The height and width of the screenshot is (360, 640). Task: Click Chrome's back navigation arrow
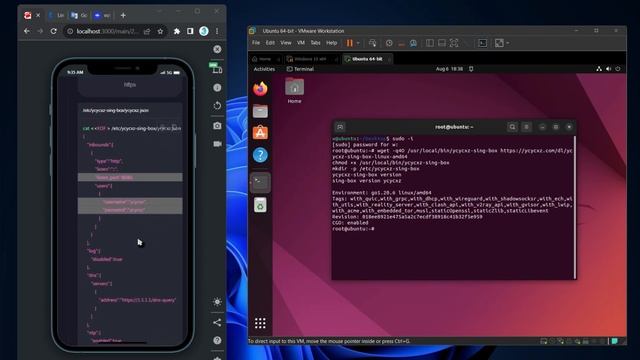(27, 31)
